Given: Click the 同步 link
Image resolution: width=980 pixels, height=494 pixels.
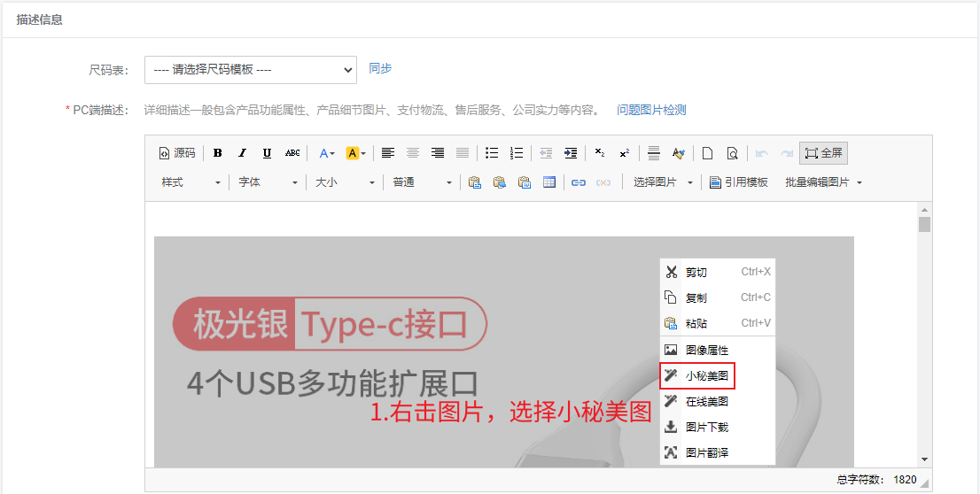Looking at the screenshot, I should (x=380, y=69).
